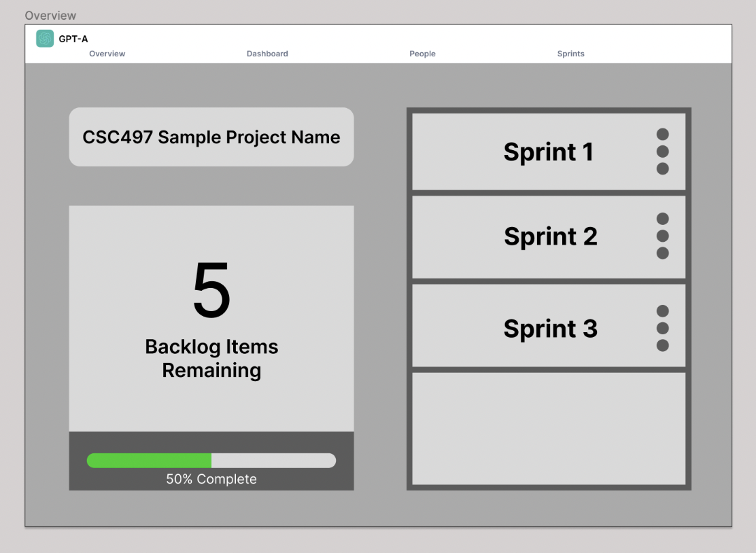
Task: Expand Sprint 1 options via its three-dot control
Action: click(663, 151)
